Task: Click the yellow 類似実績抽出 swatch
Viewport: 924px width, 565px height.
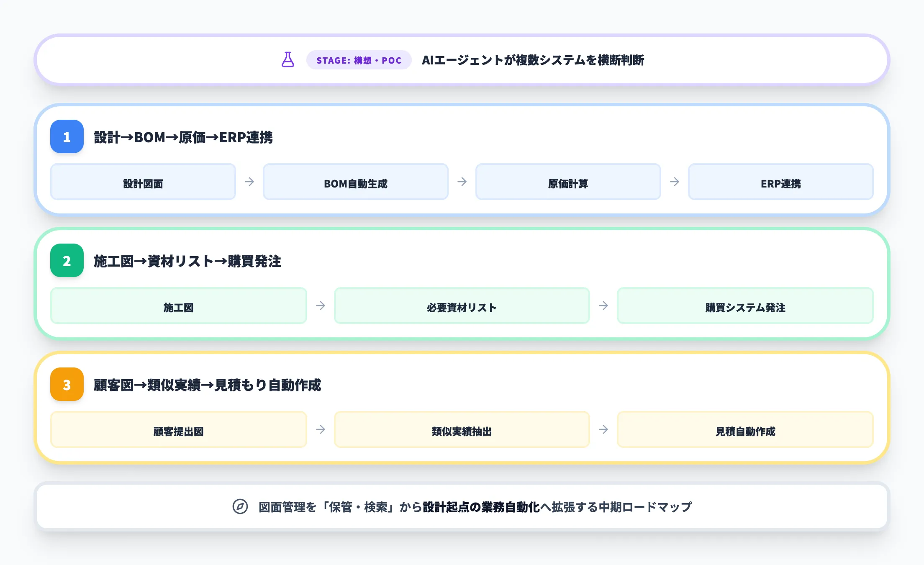Action: click(x=462, y=429)
